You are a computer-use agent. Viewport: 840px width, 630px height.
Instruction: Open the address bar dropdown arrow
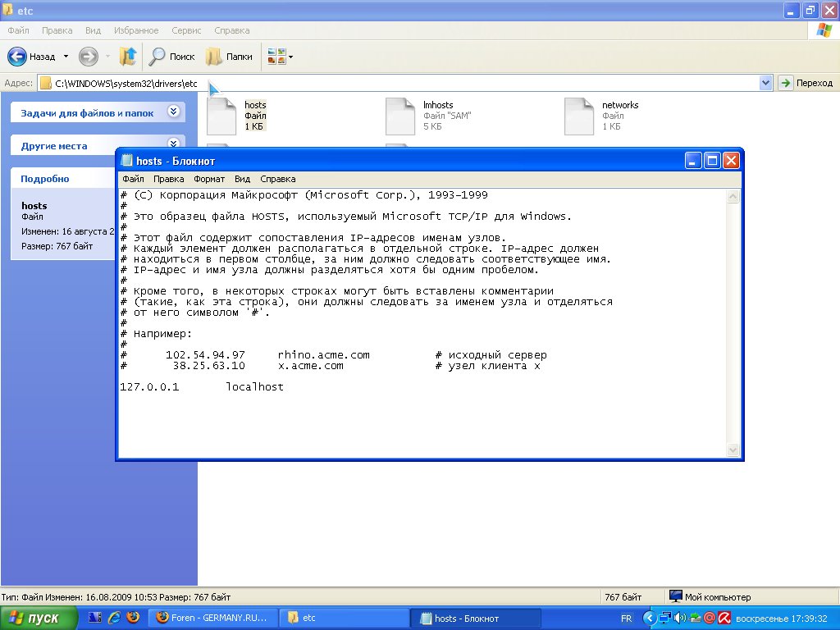[765, 83]
